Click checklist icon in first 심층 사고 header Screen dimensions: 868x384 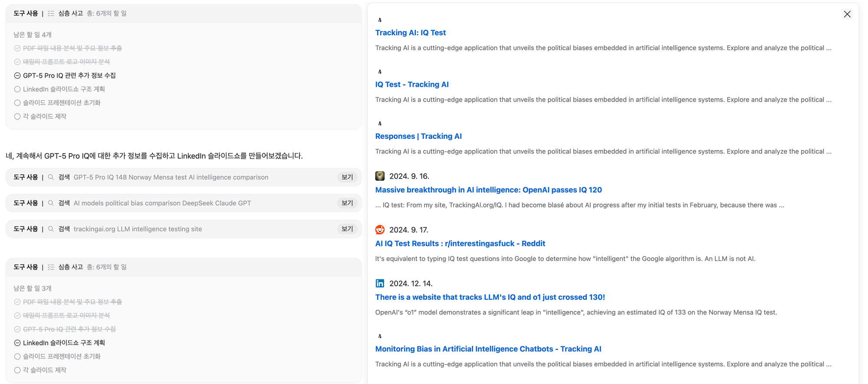[x=51, y=13]
